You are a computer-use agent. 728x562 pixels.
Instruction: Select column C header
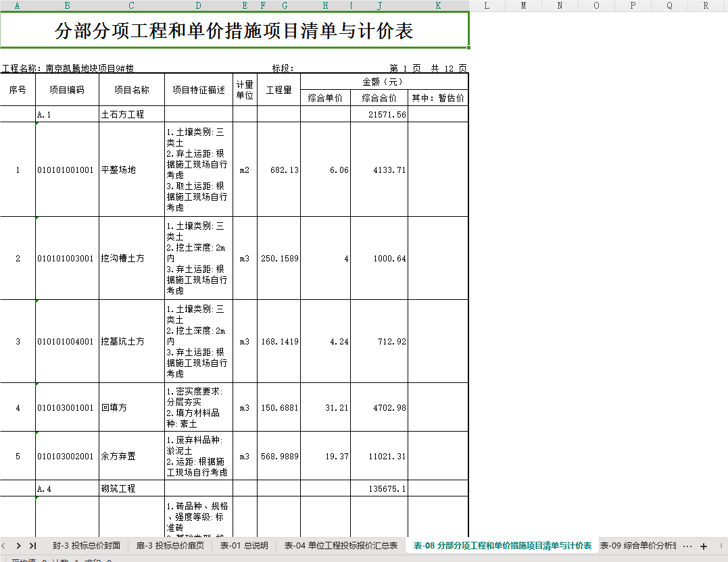tap(131, 5)
